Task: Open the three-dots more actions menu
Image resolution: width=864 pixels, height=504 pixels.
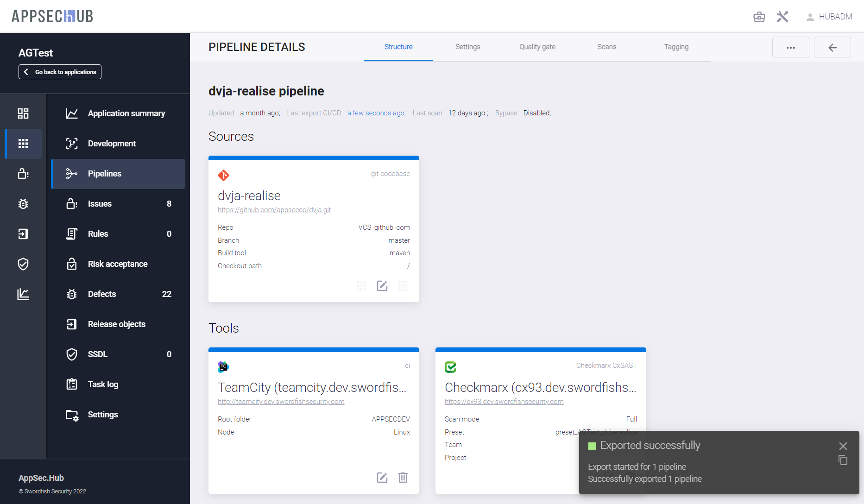Action: (x=790, y=47)
